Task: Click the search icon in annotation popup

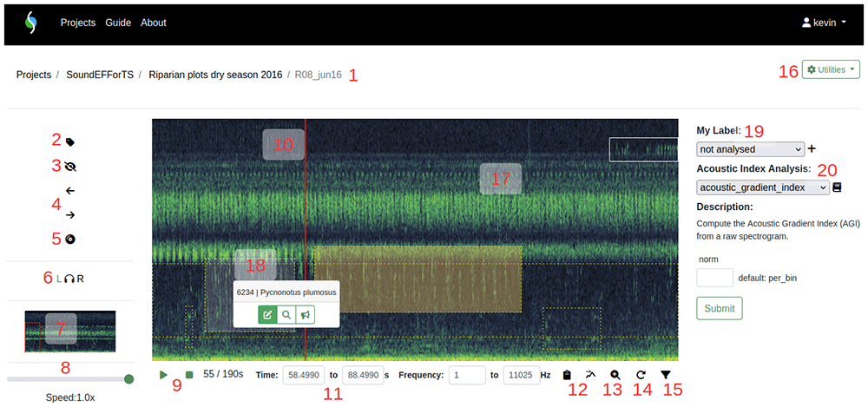Action: coord(286,314)
